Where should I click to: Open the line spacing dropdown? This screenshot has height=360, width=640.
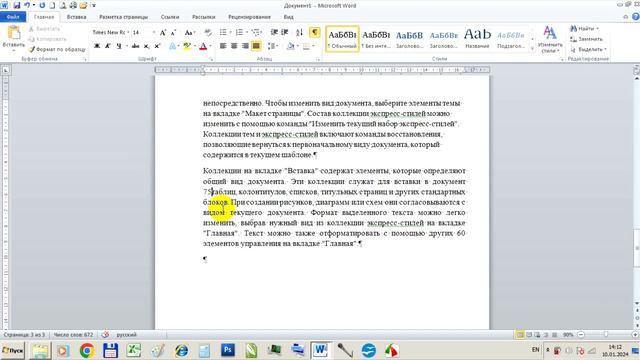click(x=273, y=46)
